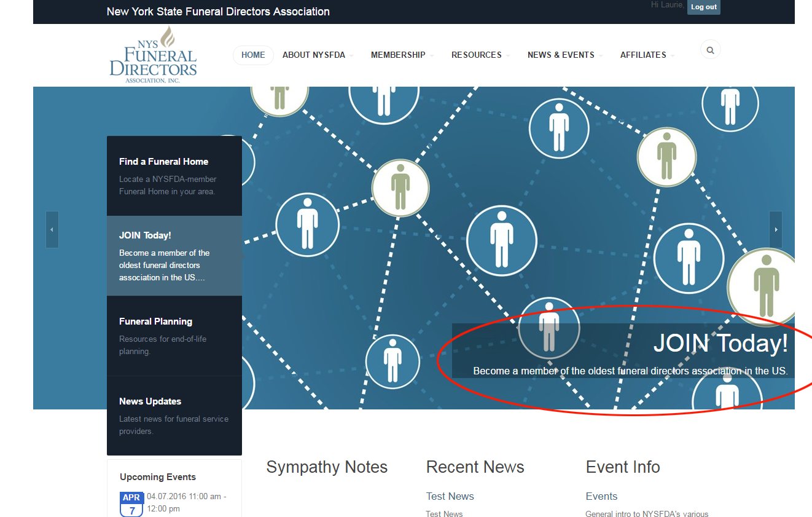
Task: Select the JOIN Today! slide tab
Action: pyautogui.click(x=174, y=256)
